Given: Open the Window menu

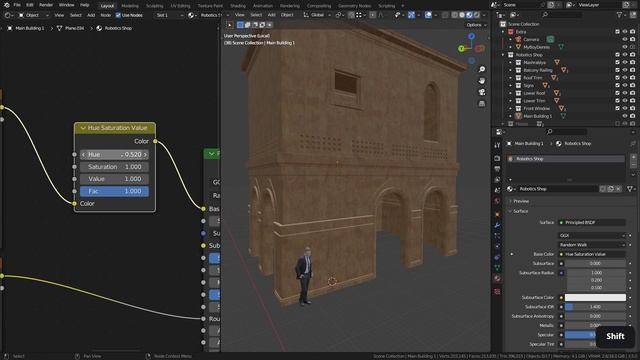Looking at the screenshot, I should pyautogui.click(x=67, y=5).
